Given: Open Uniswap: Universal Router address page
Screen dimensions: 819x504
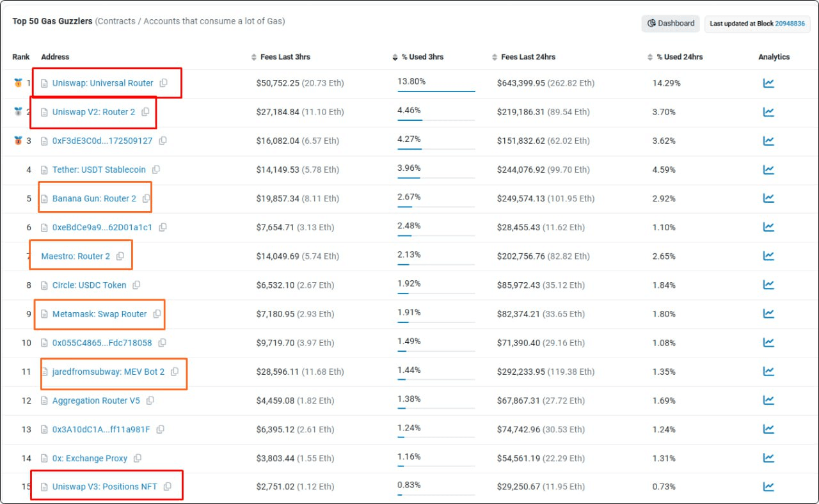Looking at the screenshot, I should (x=102, y=83).
